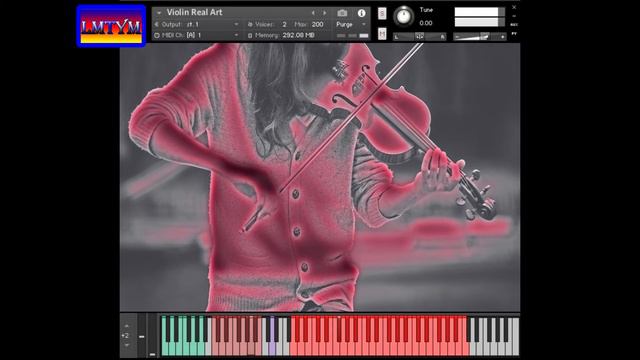Click the Output routing icon
Viewport: 640px width, 360px height.
156,24
